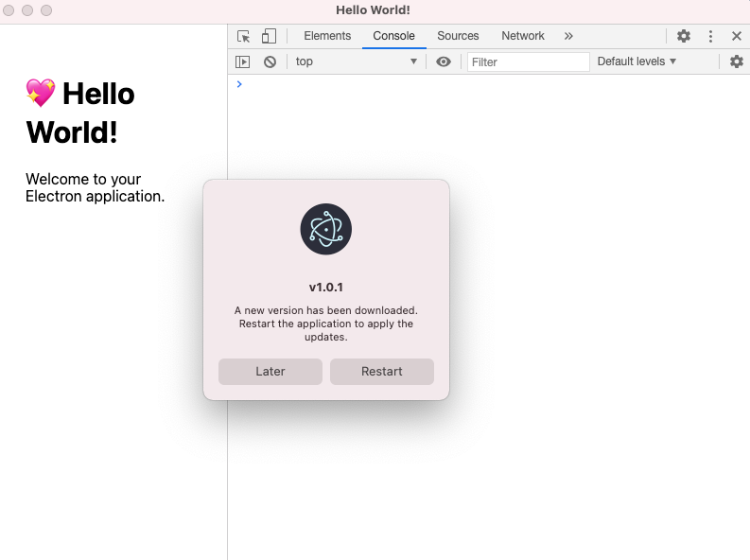Switch to the Console tab
The image size is (750, 560).
click(x=393, y=36)
